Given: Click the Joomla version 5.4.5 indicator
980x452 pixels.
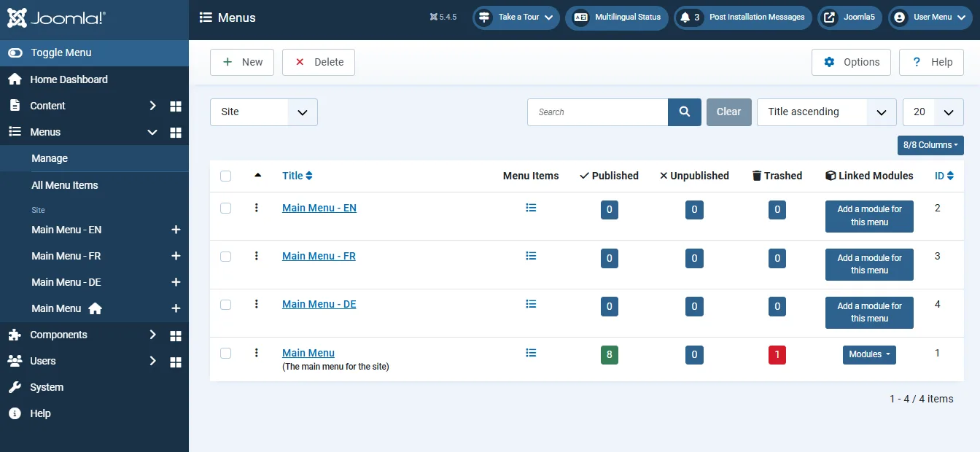Looking at the screenshot, I should (x=443, y=17).
